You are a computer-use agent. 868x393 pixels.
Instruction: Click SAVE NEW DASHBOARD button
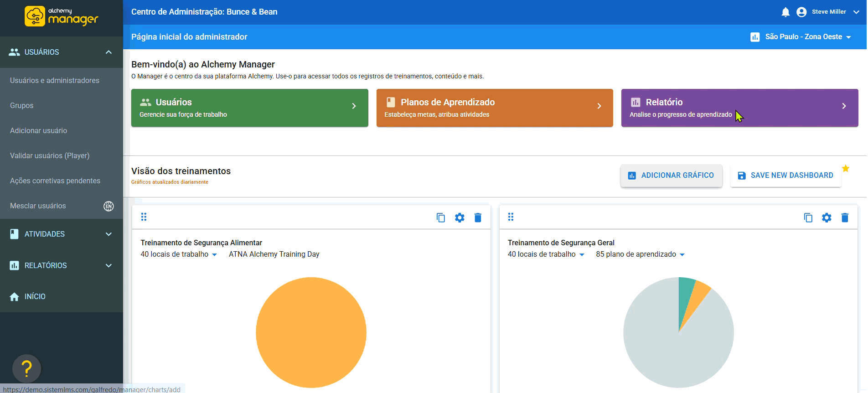785,176
